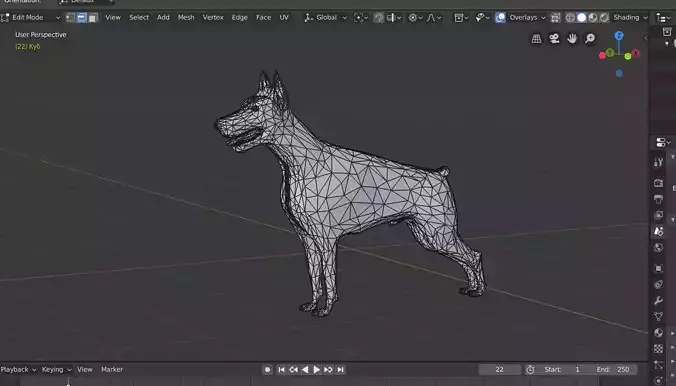The width and height of the screenshot is (676, 386).
Task: Open the outliner editor type dropdown
Action: [664, 18]
